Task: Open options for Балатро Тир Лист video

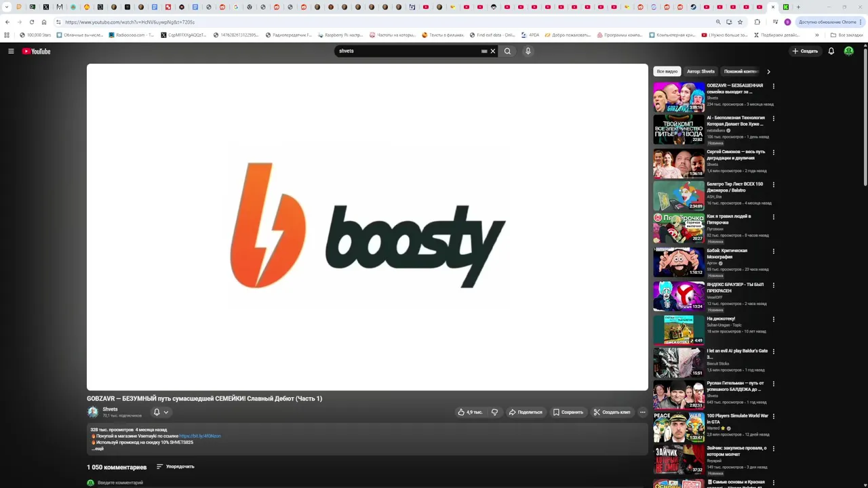Action: (773, 184)
